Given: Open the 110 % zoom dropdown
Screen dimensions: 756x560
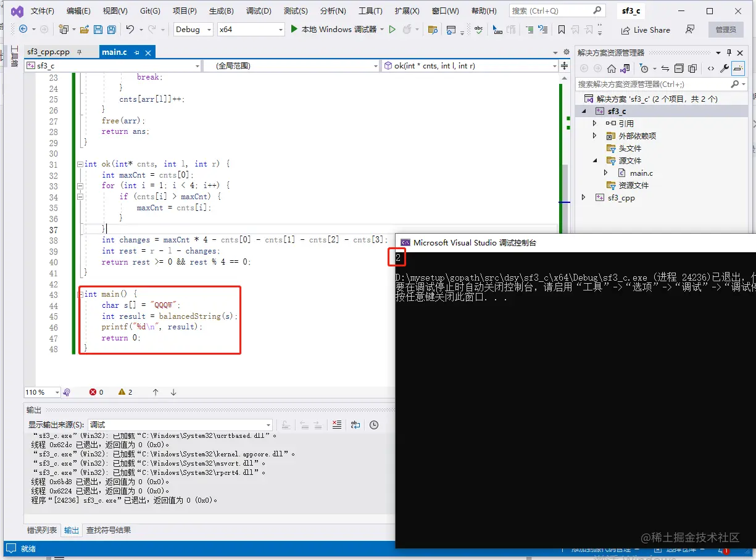Looking at the screenshot, I should [42, 392].
